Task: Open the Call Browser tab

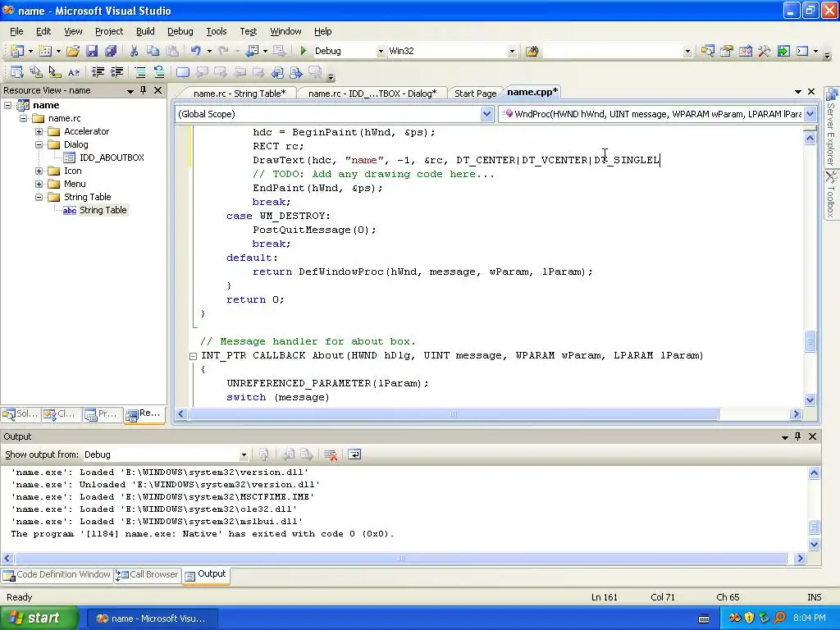Action: [148, 574]
